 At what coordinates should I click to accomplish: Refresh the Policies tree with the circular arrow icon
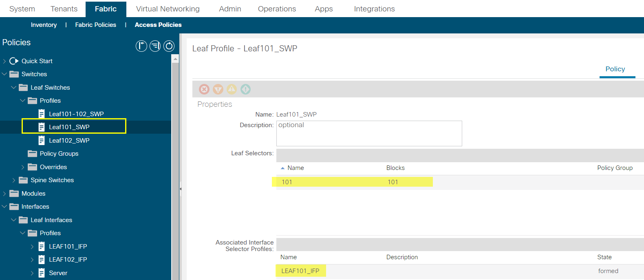(169, 46)
